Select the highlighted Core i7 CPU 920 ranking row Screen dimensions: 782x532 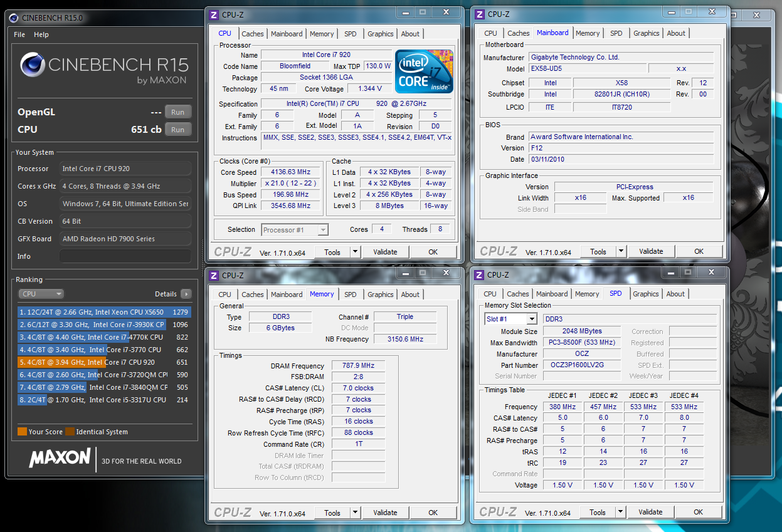[x=105, y=362]
